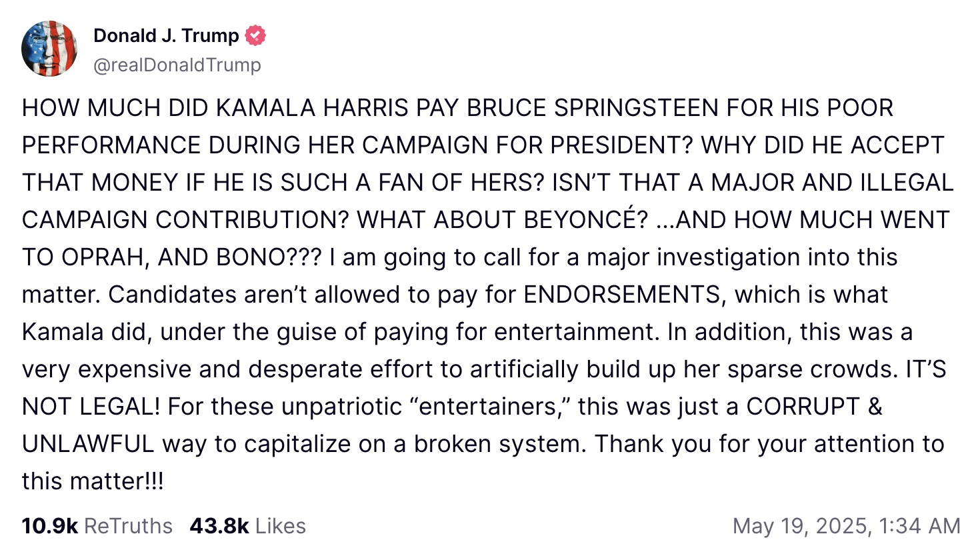Click the word ENDORSEMENTS in the post
Viewport: 980px width, 556px height.
tap(625, 295)
